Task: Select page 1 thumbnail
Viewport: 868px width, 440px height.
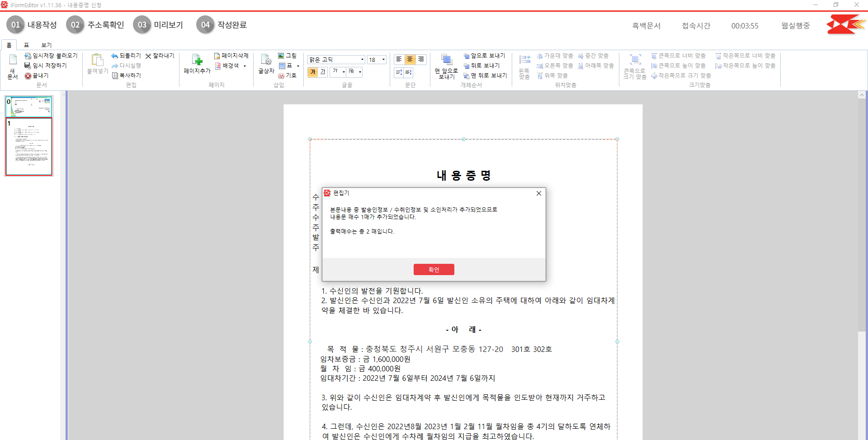Action: click(x=29, y=147)
